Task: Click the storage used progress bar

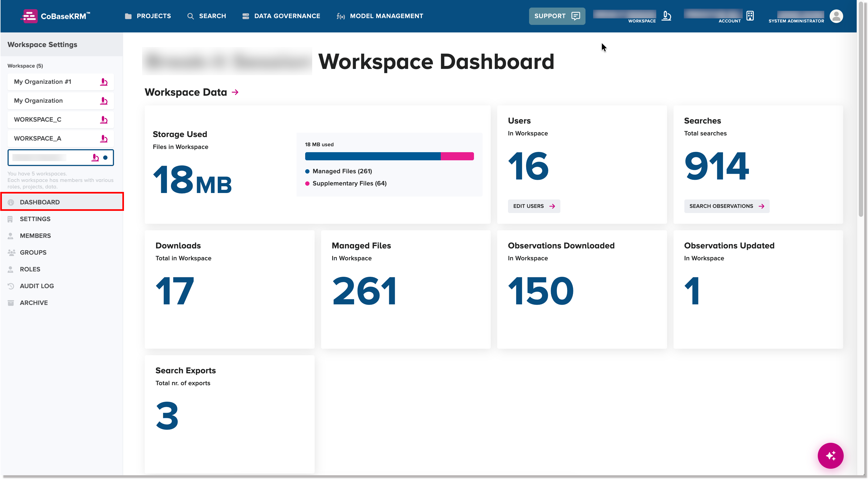Action: tap(389, 156)
